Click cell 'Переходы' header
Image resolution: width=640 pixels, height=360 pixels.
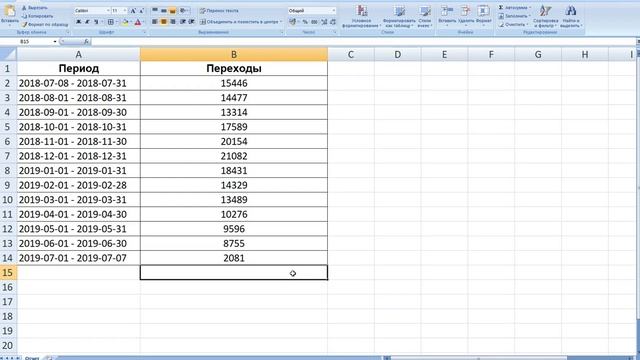click(234, 69)
